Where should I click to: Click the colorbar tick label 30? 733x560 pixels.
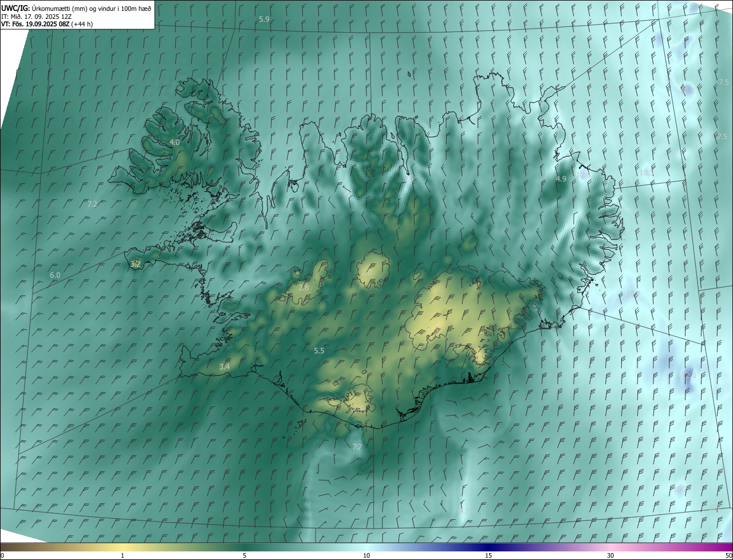coord(610,556)
